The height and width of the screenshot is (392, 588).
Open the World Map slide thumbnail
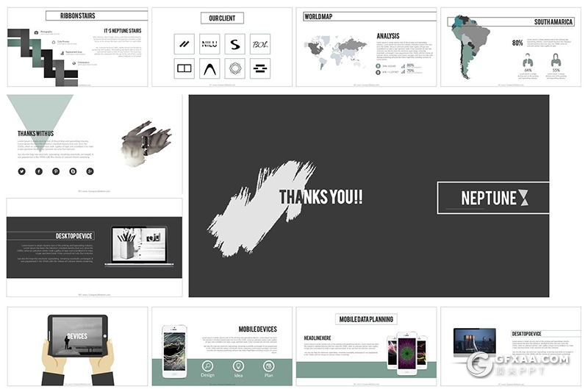365,48
